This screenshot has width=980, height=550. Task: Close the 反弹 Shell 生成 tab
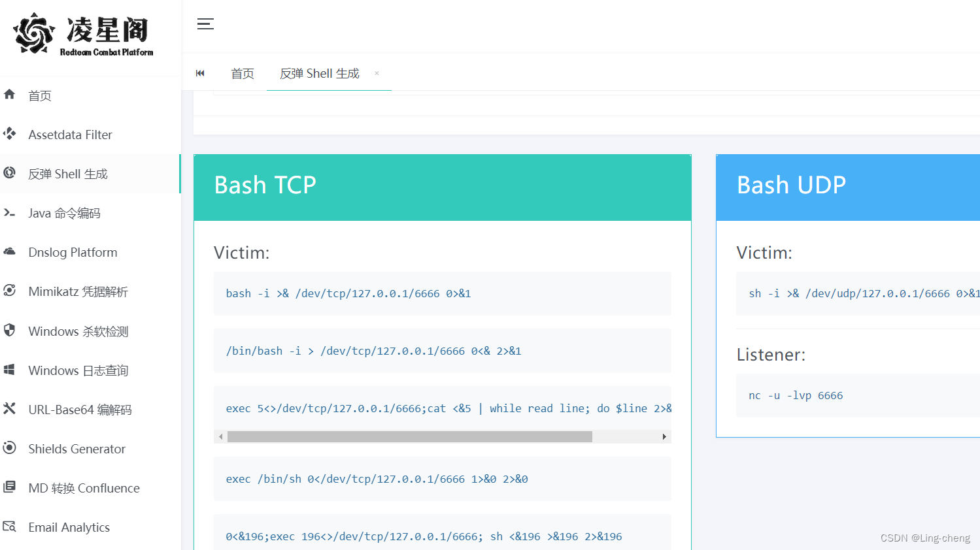tap(377, 73)
